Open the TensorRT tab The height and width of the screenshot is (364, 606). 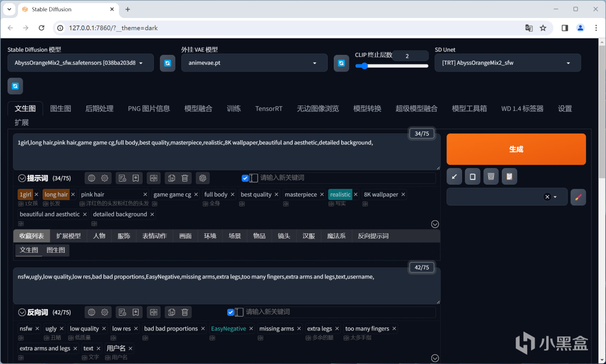pyautogui.click(x=269, y=108)
